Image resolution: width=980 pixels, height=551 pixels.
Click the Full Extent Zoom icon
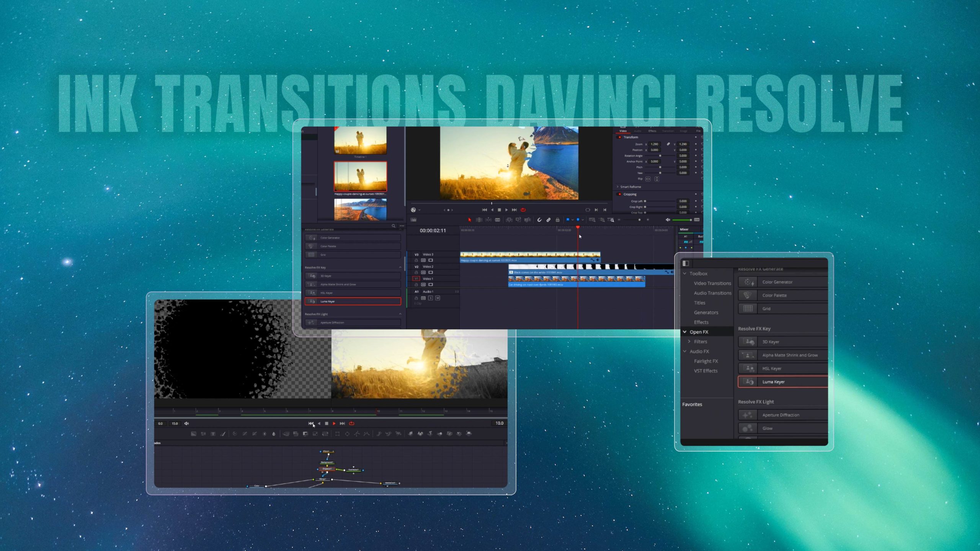point(592,220)
